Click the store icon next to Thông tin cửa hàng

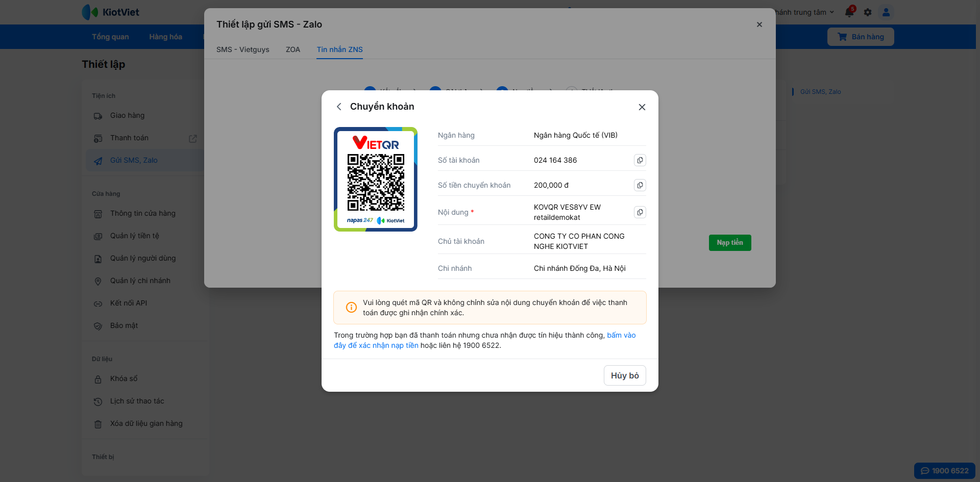point(98,214)
